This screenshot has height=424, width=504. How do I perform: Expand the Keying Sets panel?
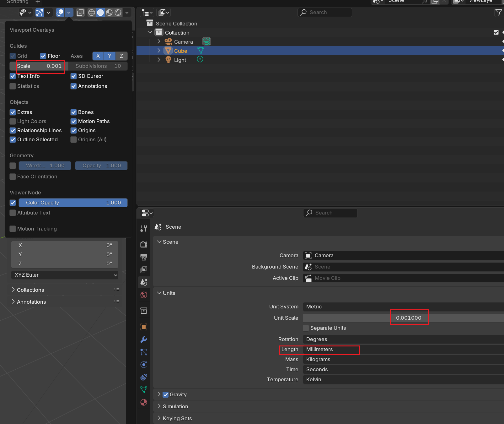(x=159, y=418)
